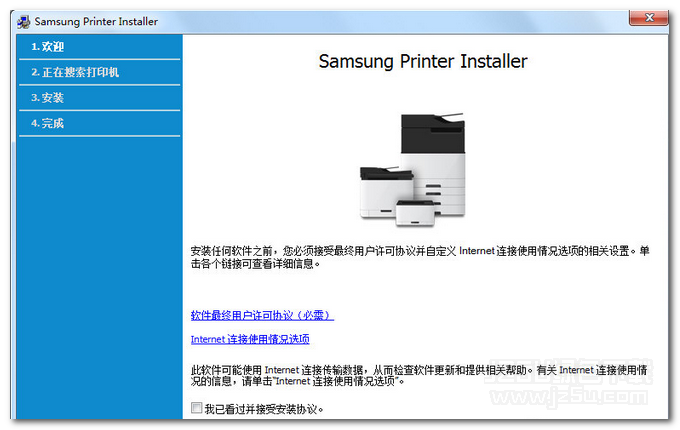Click the Samsung Printer Installer title bar icon
This screenshot has height=430, width=680.
point(23,22)
